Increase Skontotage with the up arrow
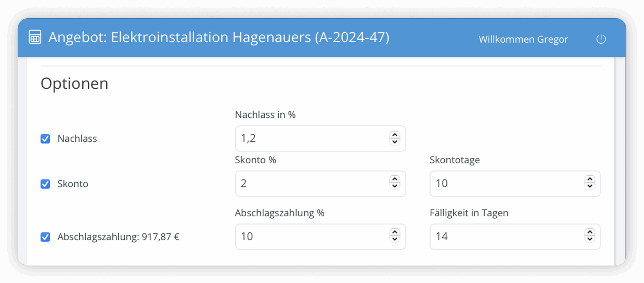The width and height of the screenshot is (644, 283). click(x=590, y=180)
